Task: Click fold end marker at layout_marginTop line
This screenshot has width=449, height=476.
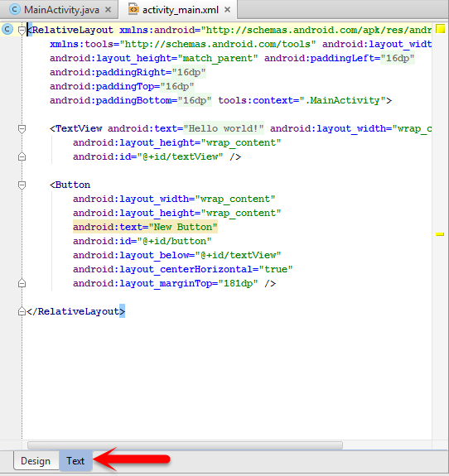Action: 22,283
